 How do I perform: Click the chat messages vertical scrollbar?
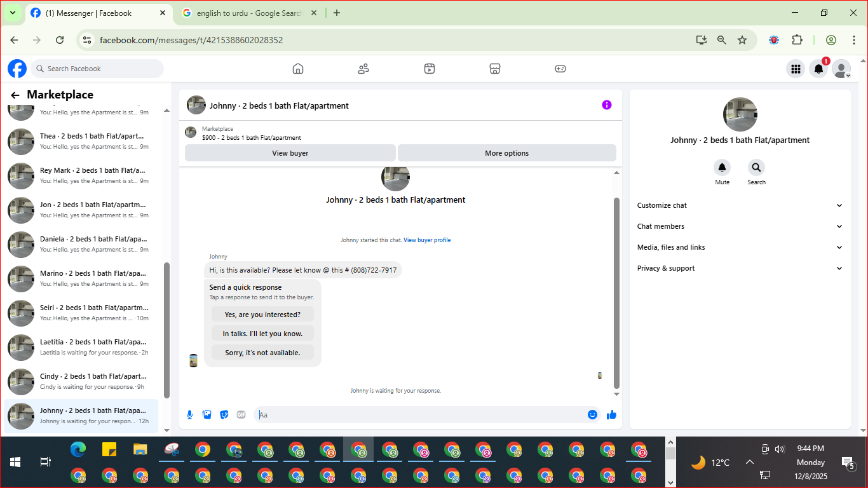click(616, 292)
